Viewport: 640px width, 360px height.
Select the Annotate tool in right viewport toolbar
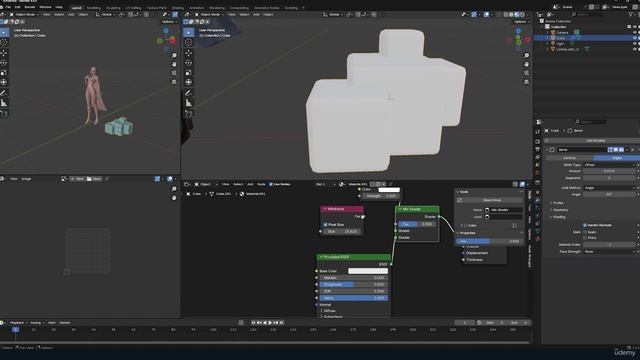(189, 93)
